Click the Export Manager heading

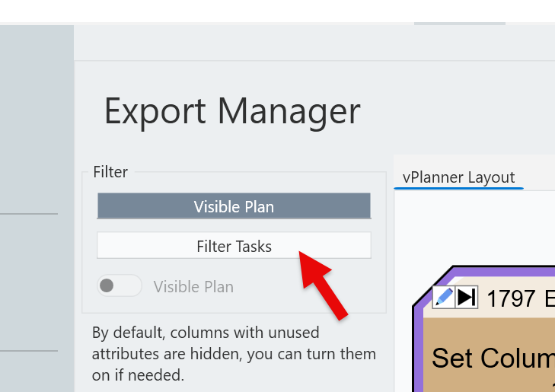pyautogui.click(x=232, y=111)
